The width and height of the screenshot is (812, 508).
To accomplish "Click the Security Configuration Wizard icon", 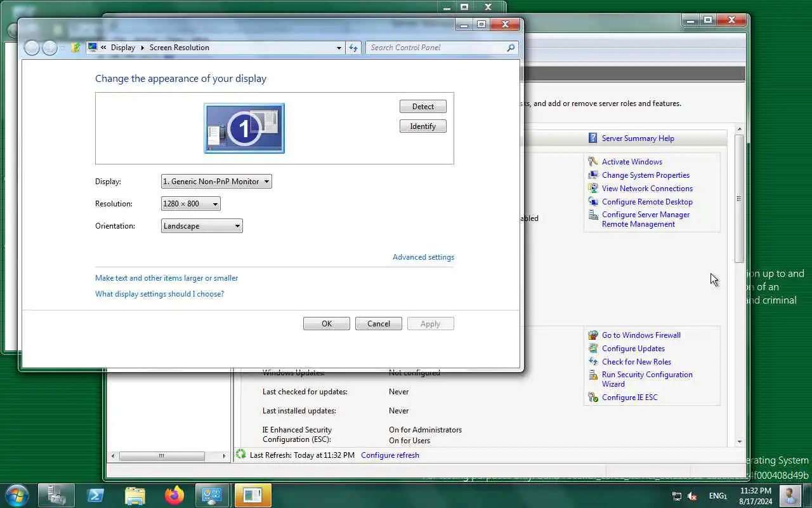I will pos(593,375).
